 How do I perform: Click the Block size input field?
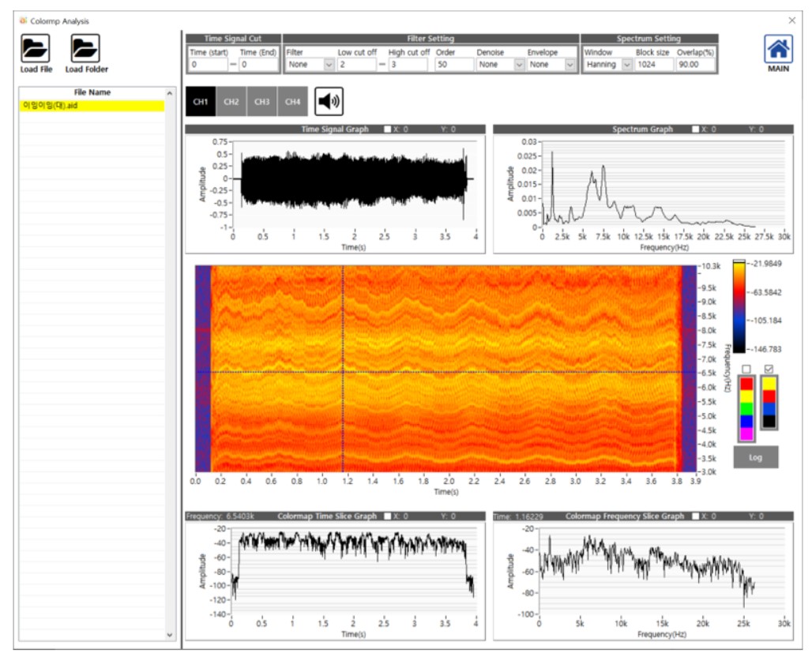(653, 65)
